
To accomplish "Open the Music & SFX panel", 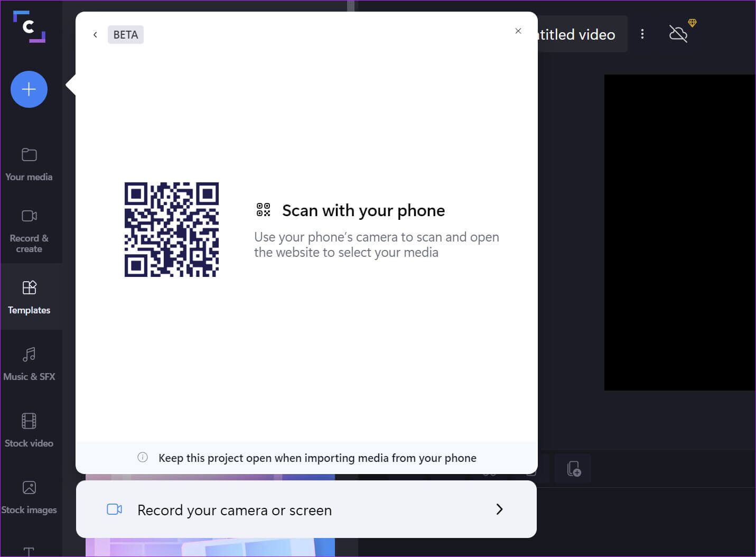I will pos(29,364).
